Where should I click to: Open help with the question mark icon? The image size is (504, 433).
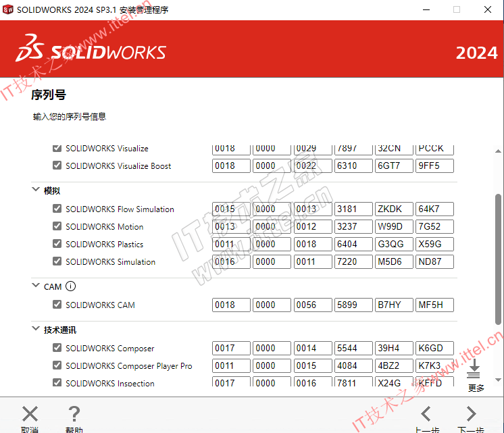74,413
